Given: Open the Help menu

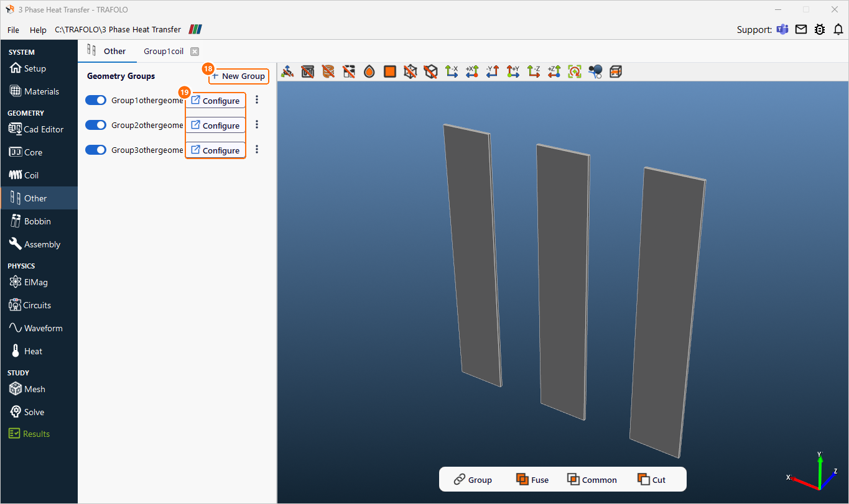Looking at the screenshot, I should coord(38,30).
